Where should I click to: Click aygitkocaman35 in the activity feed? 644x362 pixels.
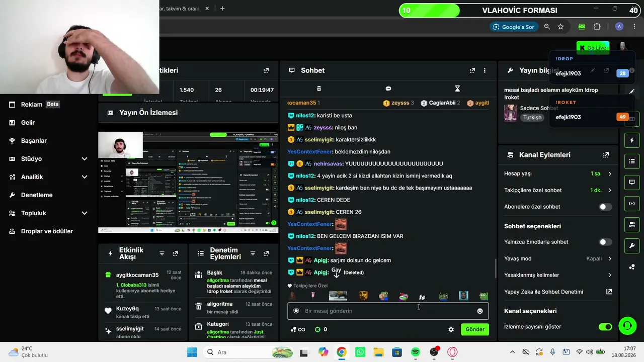137,275
